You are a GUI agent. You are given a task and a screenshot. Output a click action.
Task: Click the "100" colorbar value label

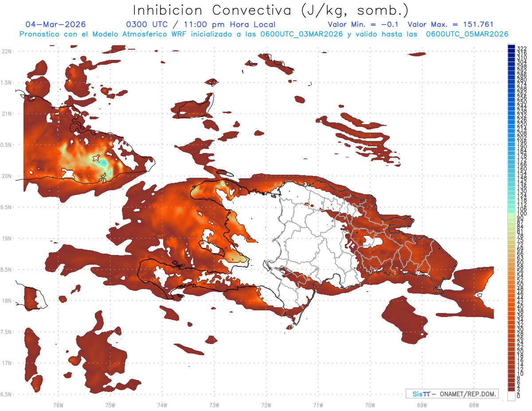click(x=521, y=214)
